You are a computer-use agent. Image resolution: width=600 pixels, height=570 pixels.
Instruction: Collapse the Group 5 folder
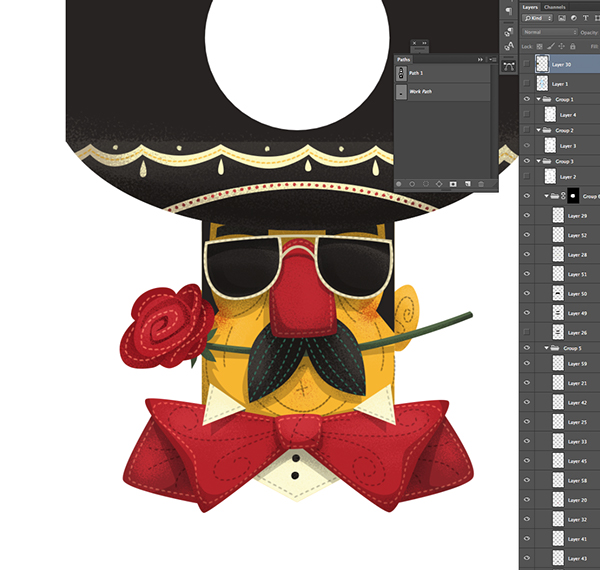pyautogui.click(x=546, y=348)
